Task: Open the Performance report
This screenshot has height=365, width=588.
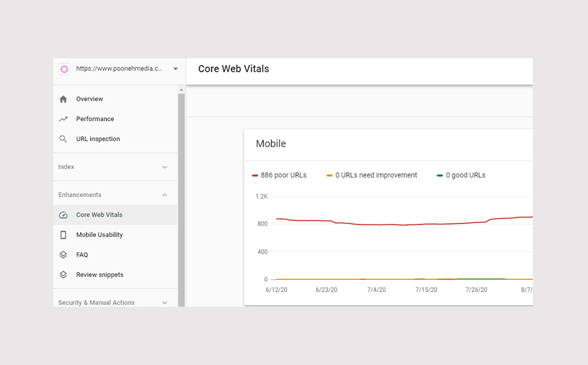Action: (95, 119)
